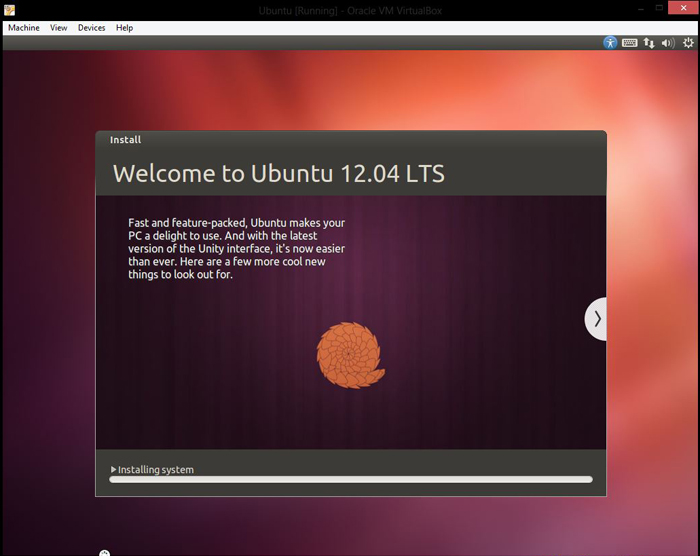
Task: Click the VirtualBox window icon
Action: pos(9,10)
